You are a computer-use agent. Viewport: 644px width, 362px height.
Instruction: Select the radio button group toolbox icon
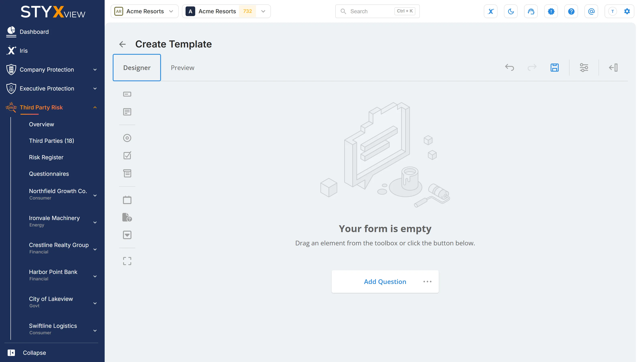[127, 138]
